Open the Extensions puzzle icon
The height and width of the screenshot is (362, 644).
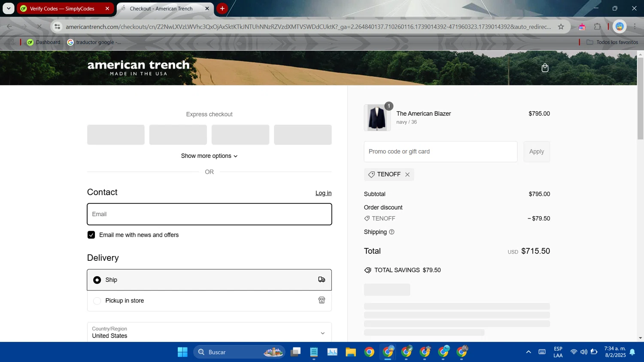coord(597,27)
